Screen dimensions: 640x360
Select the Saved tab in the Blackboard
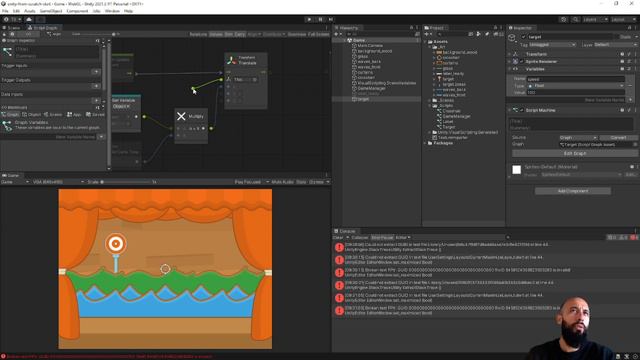96,115
